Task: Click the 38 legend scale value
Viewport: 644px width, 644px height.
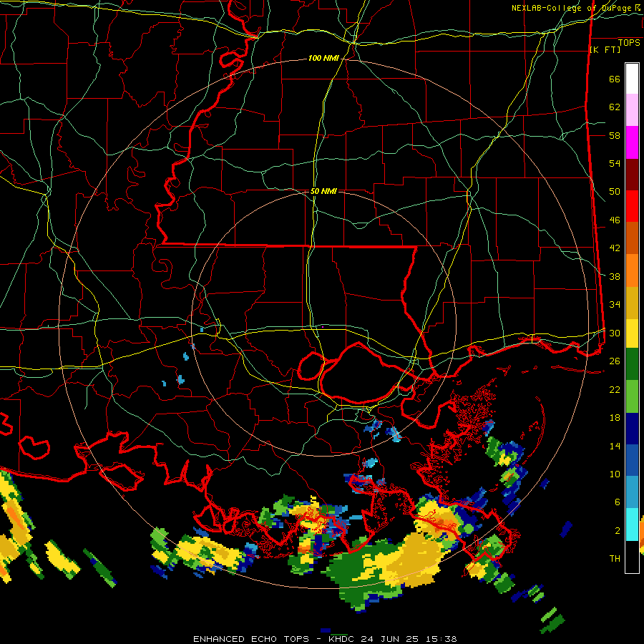Action: point(615,276)
